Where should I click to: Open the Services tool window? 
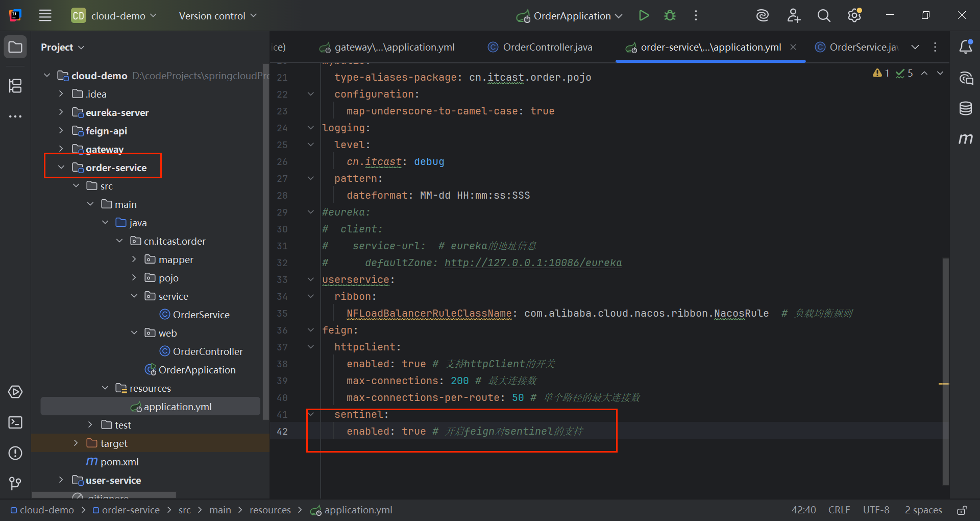(15, 392)
